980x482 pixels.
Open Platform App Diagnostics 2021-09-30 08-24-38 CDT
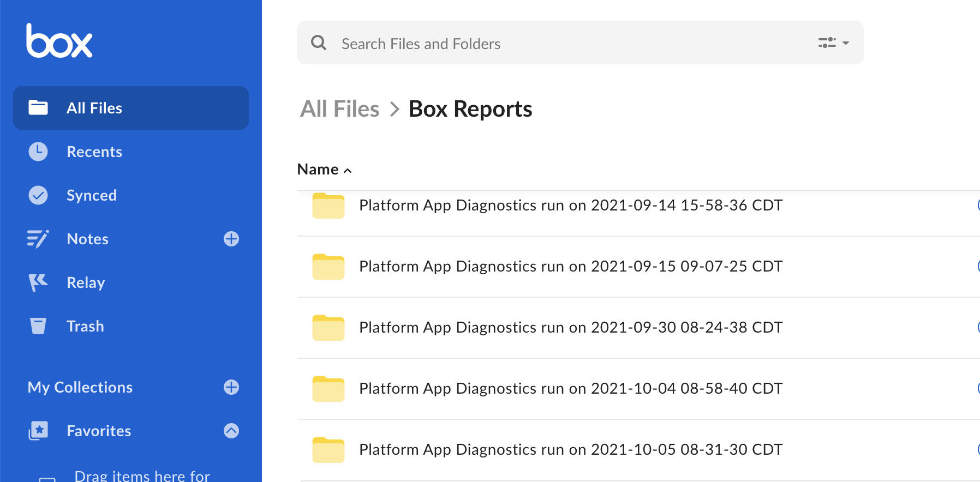(571, 328)
